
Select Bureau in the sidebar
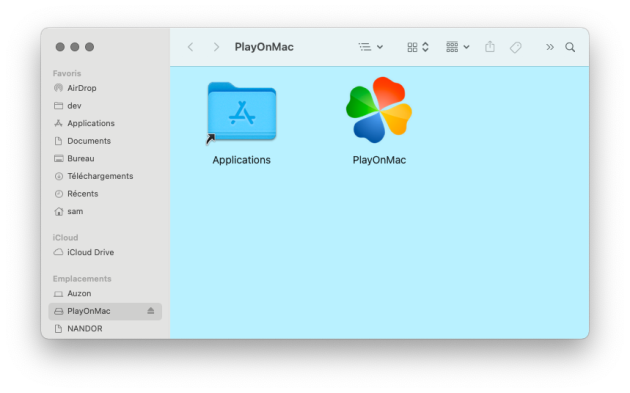click(105, 159)
